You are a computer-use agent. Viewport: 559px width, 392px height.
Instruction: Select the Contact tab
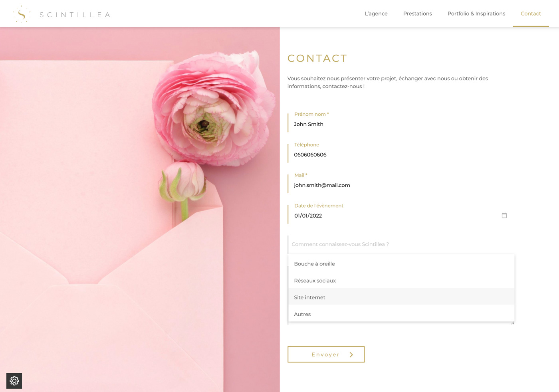[531, 14]
